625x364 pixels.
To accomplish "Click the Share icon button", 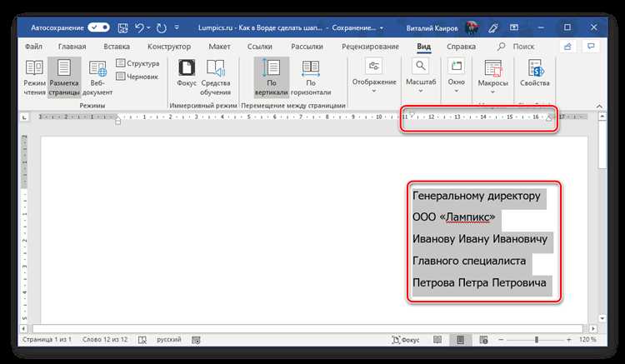I will 567,47.
